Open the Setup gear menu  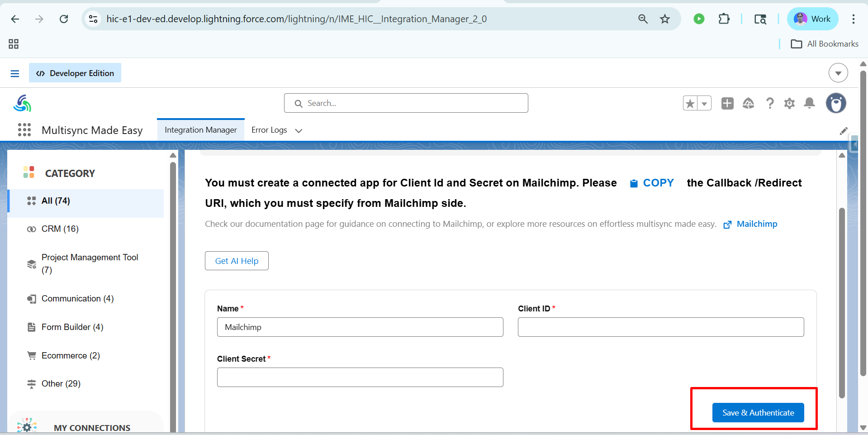click(789, 104)
